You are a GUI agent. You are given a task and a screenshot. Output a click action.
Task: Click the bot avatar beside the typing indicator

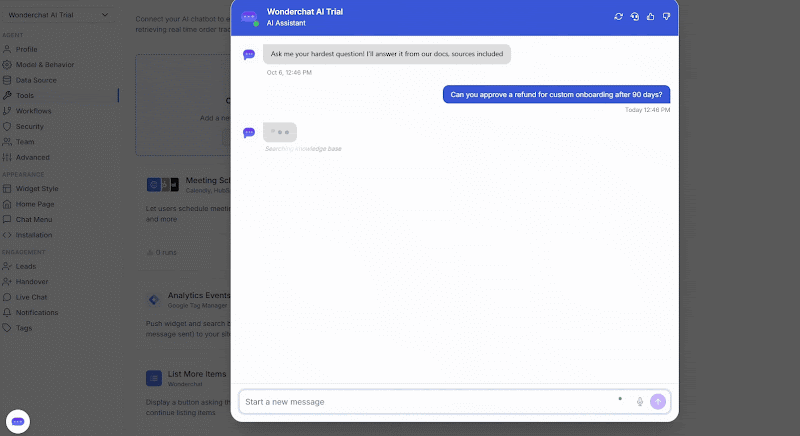coord(249,133)
